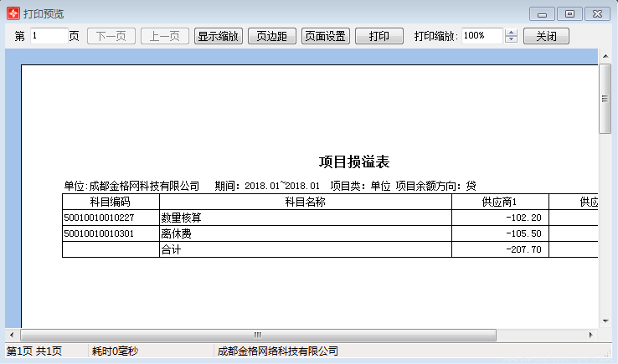Click the vertical scrollbar down arrow
The width and height of the screenshot is (618, 364).
tap(605, 321)
